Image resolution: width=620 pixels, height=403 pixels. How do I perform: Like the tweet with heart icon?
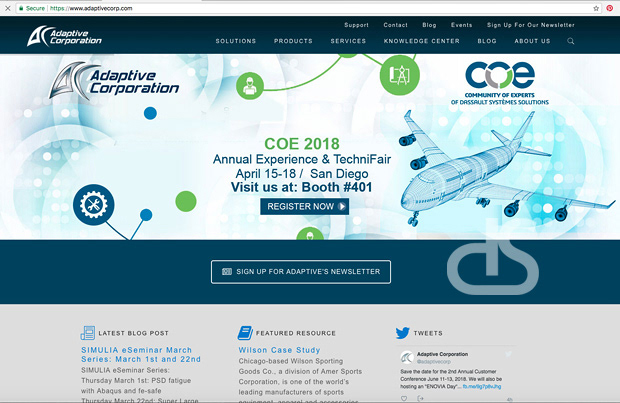(x=404, y=398)
